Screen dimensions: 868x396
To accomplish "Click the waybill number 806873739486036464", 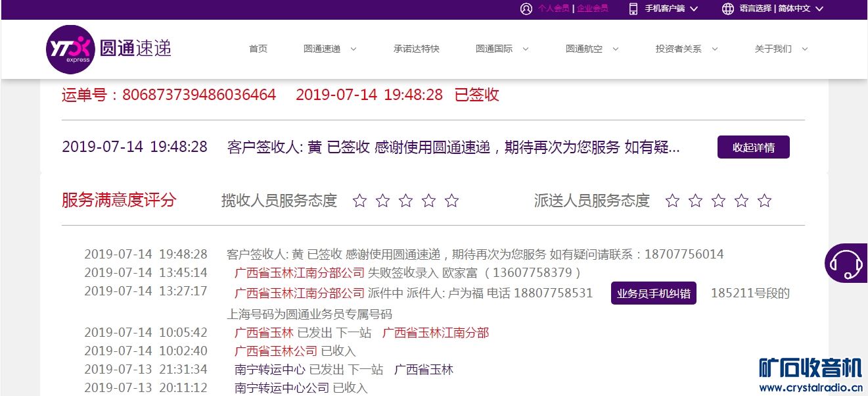I will (199, 95).
